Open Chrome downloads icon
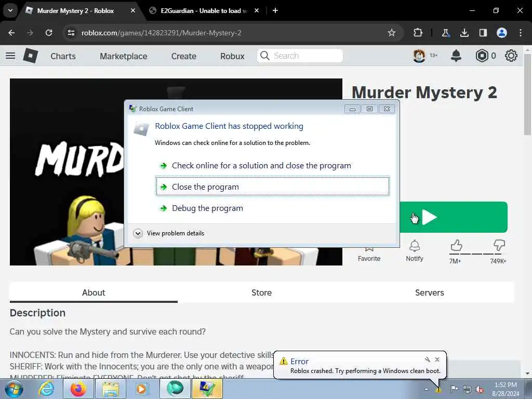The height and width of the screenshot is (399, 532). point(464,33)
